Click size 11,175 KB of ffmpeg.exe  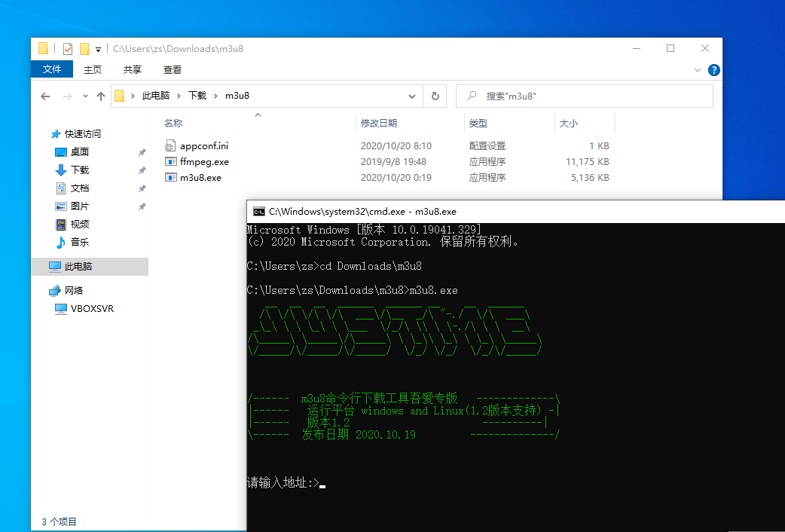pos(588,162)
